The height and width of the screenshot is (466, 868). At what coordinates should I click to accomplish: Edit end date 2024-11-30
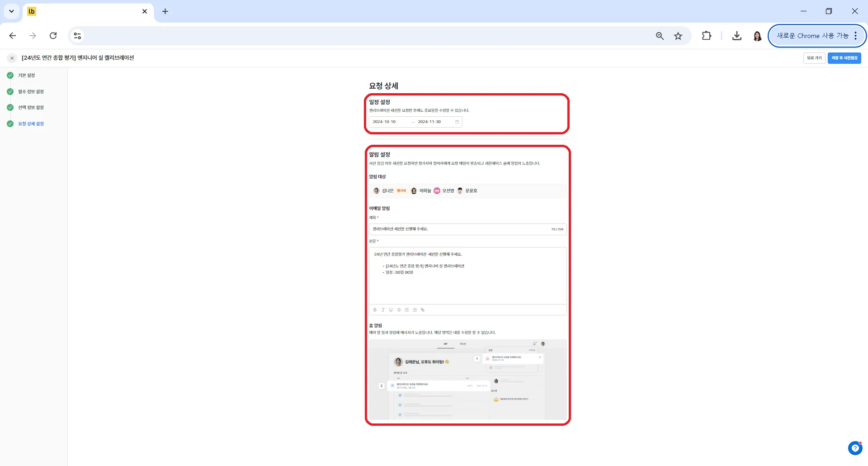coord(429,122)
